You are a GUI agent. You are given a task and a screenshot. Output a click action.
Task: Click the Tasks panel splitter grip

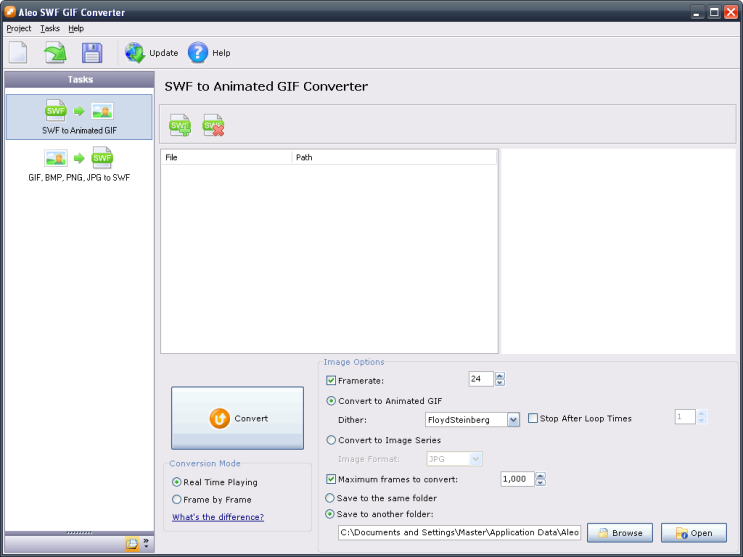pos(79,533)
